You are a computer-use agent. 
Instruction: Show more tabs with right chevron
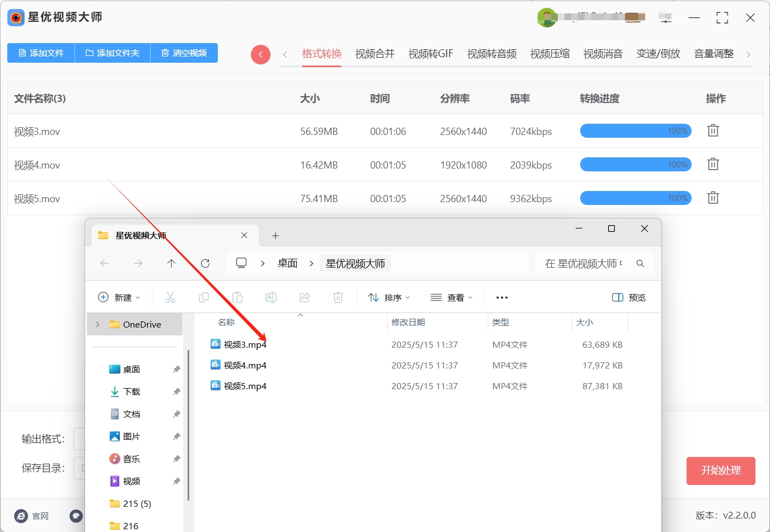(x=748, y=54)
